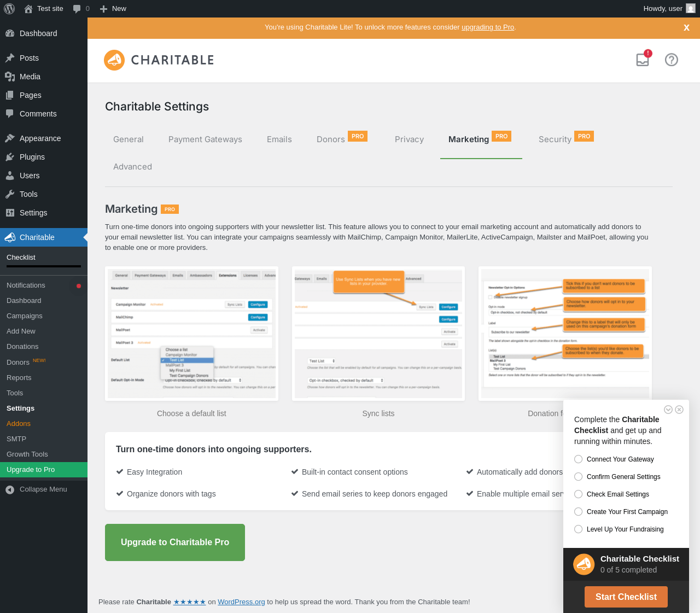The height and width of the screenshot is (613, 700).
Task: Open the Donation form screenshot thumbnail
Action: point(565,334)
